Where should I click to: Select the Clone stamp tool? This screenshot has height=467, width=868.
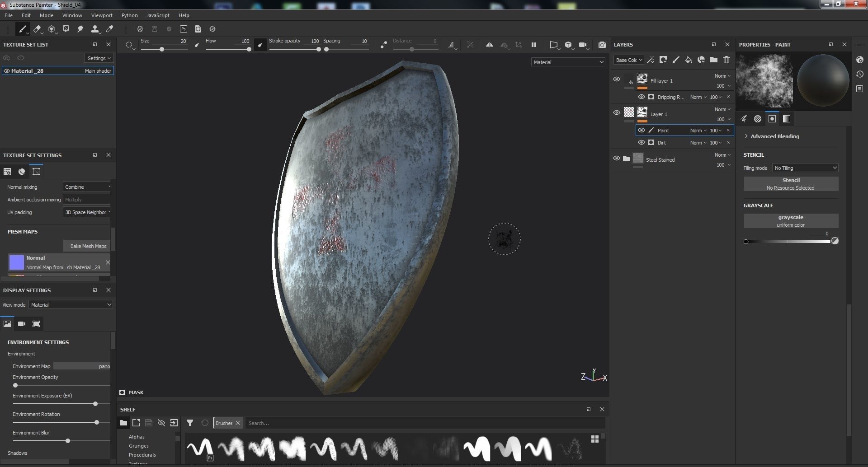click(95, 29)
